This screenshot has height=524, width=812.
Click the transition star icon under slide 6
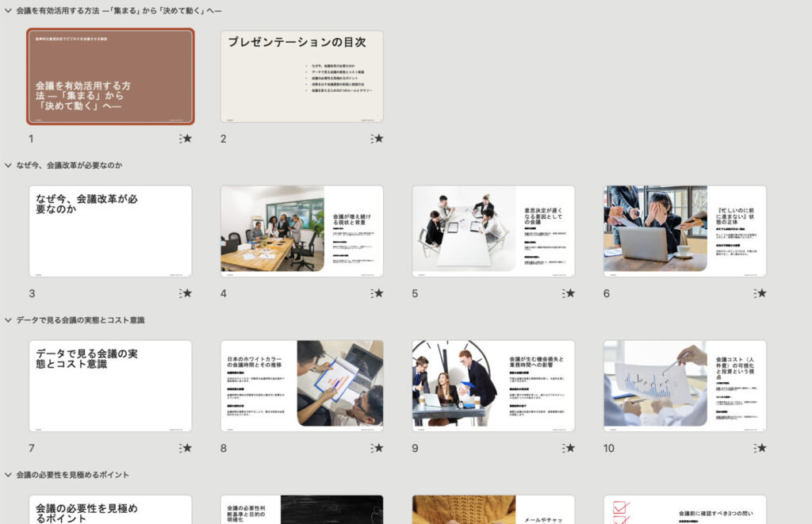[x=760, y=293]
